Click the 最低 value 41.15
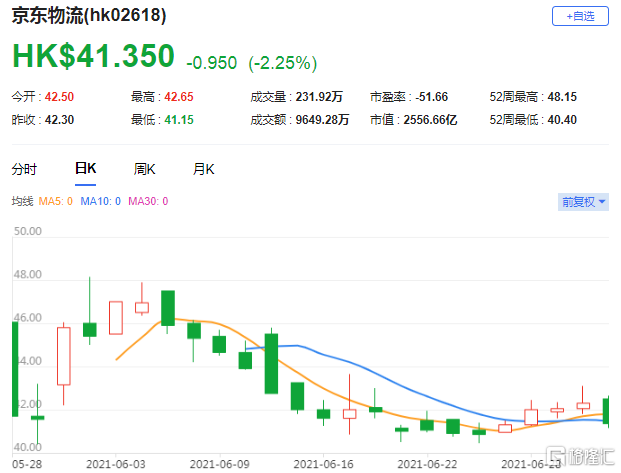The height and width of the screenshot is (473, 621). 179,120
